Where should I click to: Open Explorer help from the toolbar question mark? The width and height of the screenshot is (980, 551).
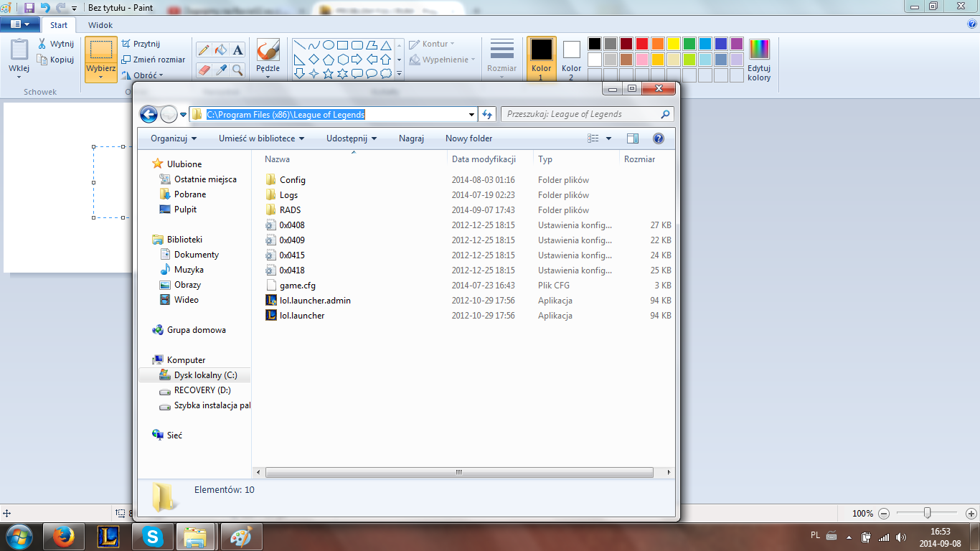click(x=658, y=138)
